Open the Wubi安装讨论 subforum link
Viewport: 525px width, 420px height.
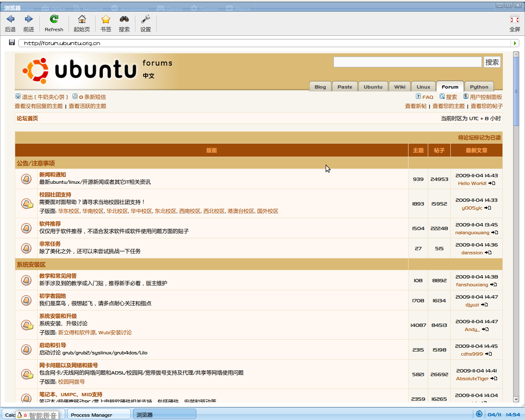point(115,333)
